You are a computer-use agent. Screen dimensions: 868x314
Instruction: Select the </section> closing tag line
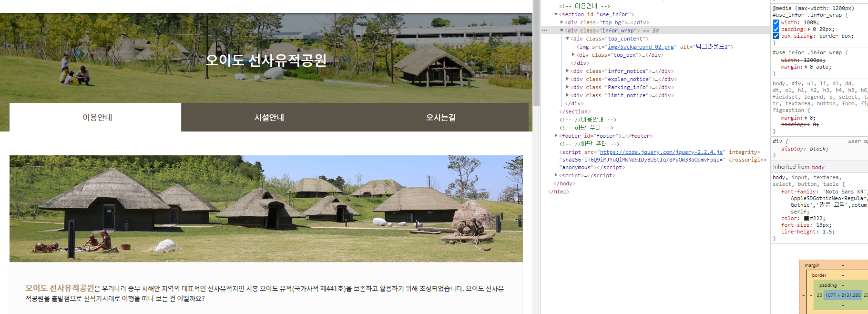[574, 111]
